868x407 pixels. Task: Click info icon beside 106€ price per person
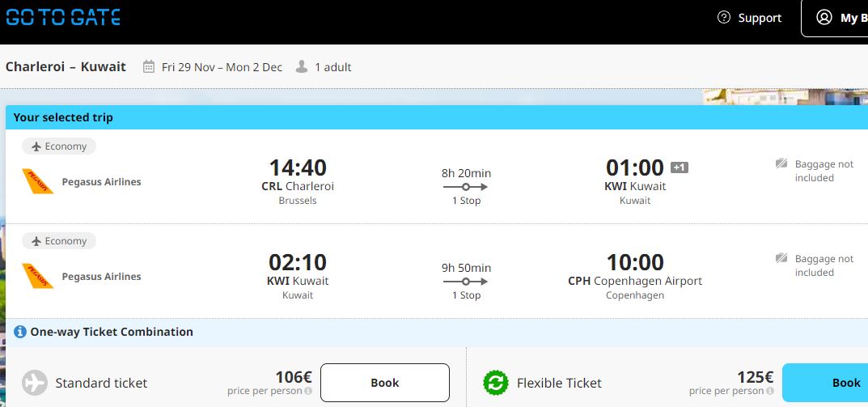point(308,391)
